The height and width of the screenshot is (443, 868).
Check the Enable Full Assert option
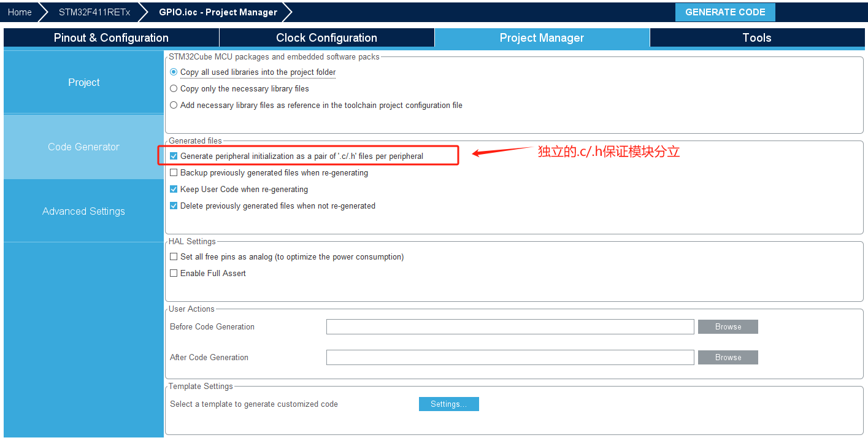pyautogui.click(x=174, y=274)
